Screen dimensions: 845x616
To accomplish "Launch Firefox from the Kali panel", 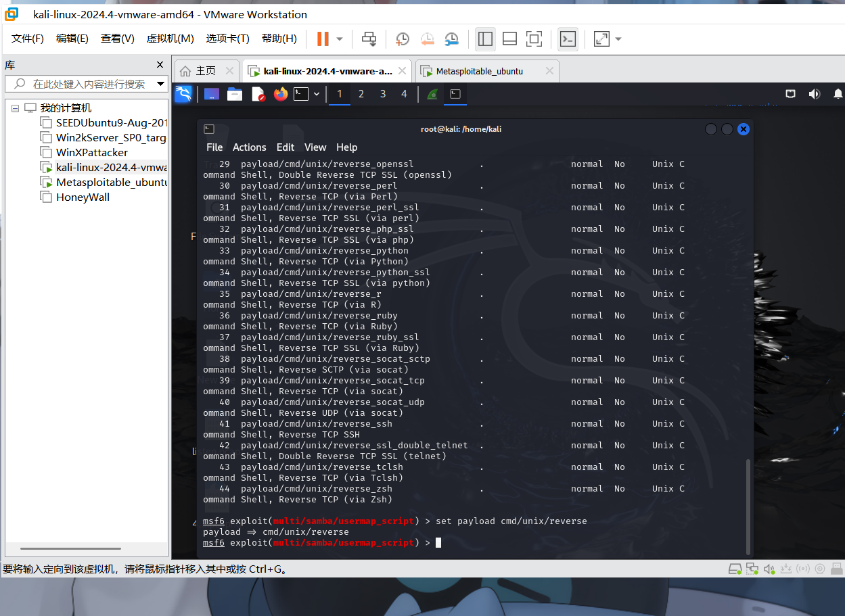I will [x=281, y=94].
